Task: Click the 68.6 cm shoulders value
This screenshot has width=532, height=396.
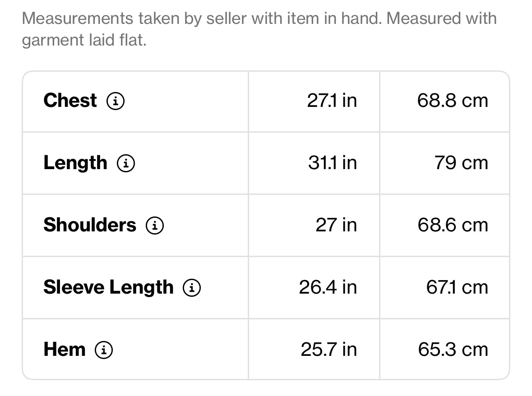Action: click(x=453, y=226)
